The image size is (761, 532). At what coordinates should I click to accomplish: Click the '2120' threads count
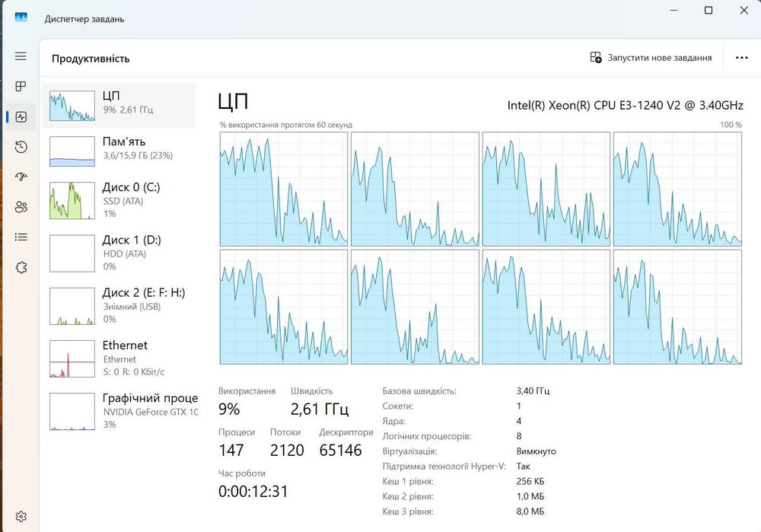click(x=287, y=451)
